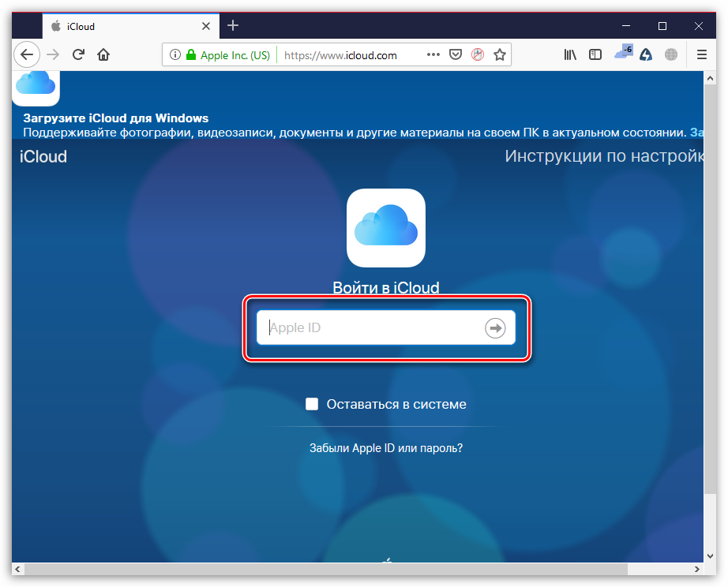Click the vertical scrollbar down arrow
This screenshot has height=587, width=728.
pos(710,556)
